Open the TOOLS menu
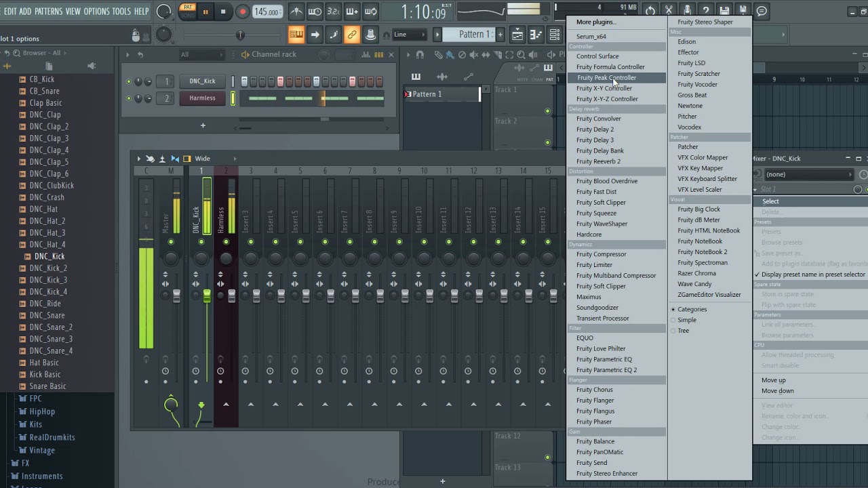868x488 pixels. (x=121, y=12)
